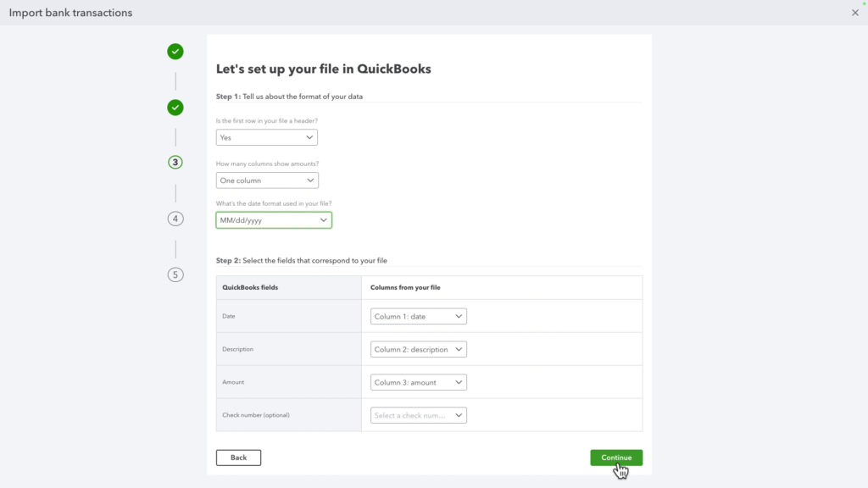Open the amount columns dropdown set to One column

266,180
